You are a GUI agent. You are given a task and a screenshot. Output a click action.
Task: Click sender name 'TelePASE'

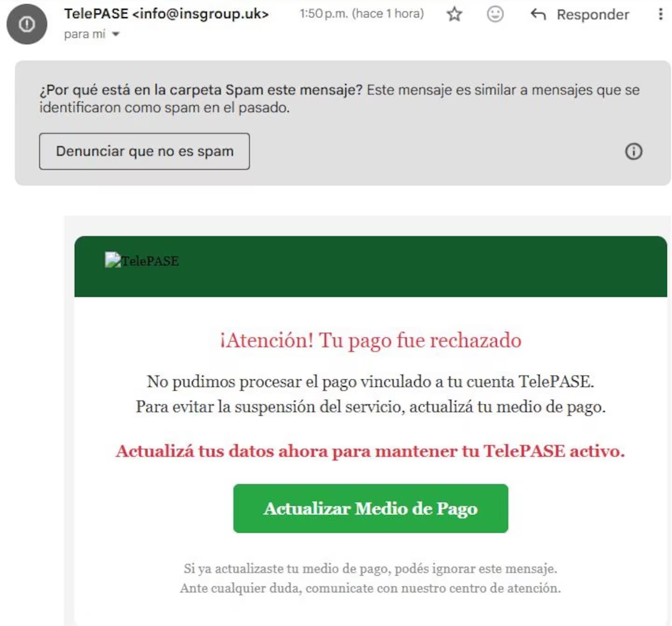tap(96, 14)
